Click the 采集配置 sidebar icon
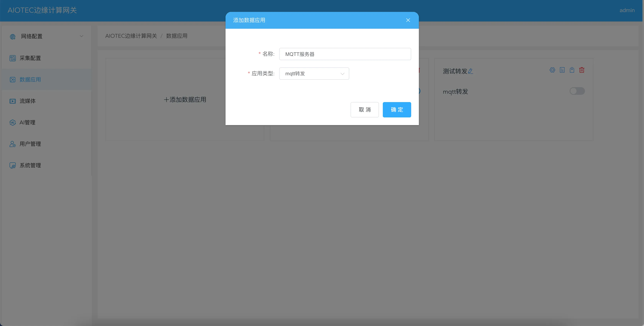The image size is (644, 326). tap(12, 58)
